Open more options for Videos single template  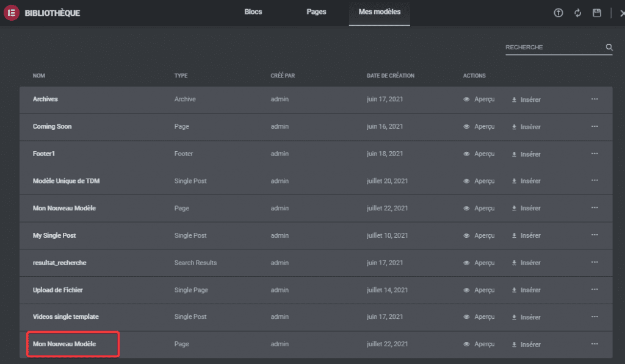point(594,317)
